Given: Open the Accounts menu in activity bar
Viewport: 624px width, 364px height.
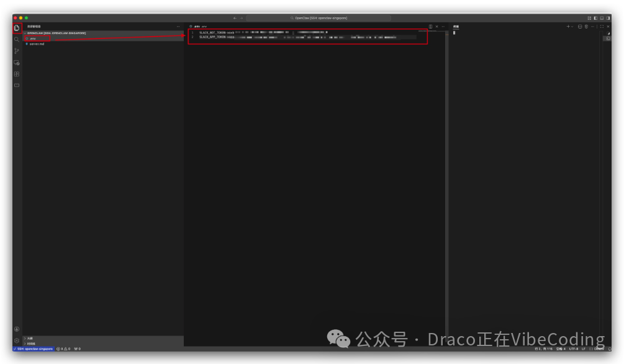Looking at the screenshot, I should pyautogui.click(x=17, y=329).
